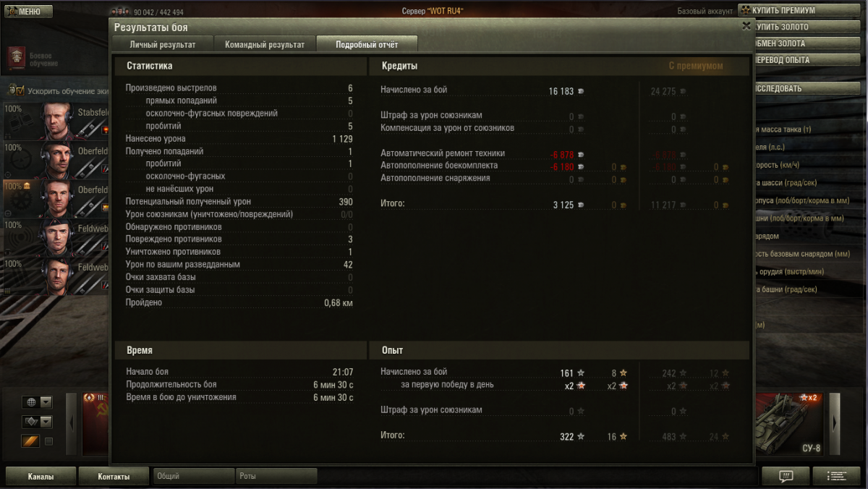Open the Боевое обучение training icon
Screen dimensions: 868x489
pos(17,58)
